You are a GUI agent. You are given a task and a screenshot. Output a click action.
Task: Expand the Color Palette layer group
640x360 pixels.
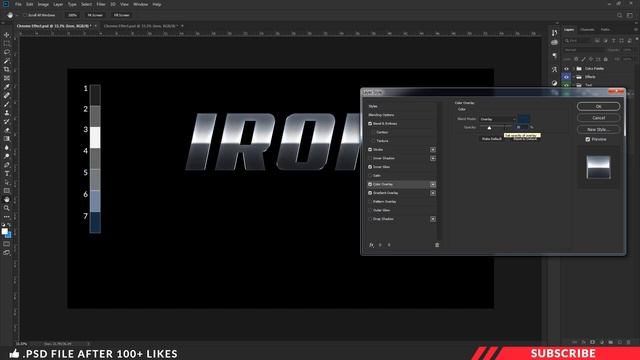click(573, 69)
